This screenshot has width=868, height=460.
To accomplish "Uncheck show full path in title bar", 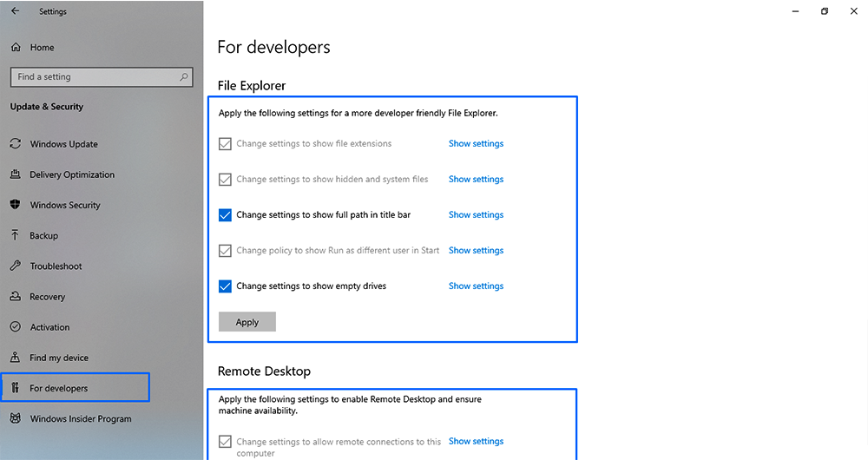I will (x=225, y=214).
